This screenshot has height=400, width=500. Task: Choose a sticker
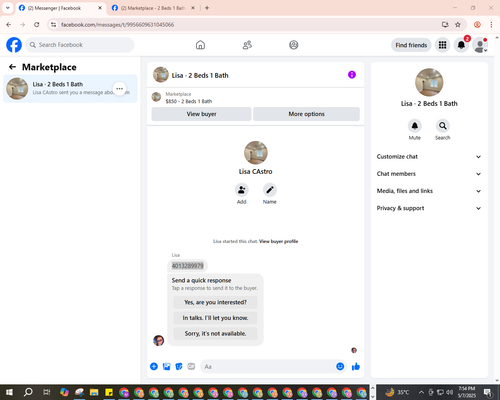click(179, 367)
